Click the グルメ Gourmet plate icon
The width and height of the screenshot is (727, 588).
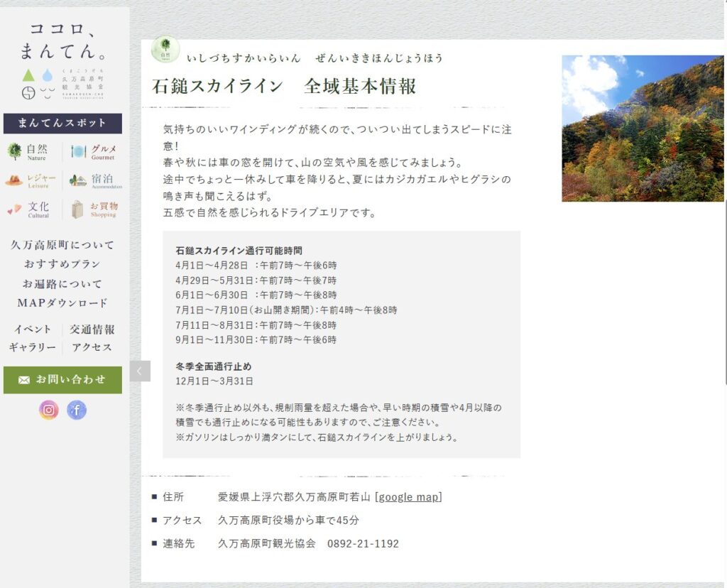tap(78, 152)
